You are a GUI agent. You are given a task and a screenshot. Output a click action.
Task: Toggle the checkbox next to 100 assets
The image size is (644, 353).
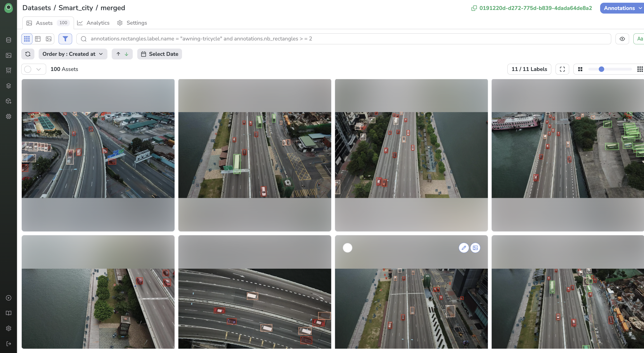click(x=28, y=69)
